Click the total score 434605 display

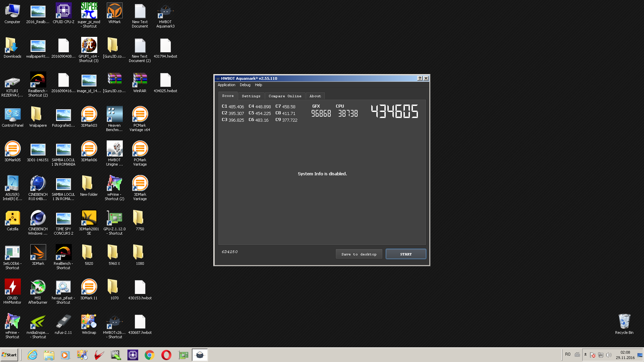tap(395, 111)
